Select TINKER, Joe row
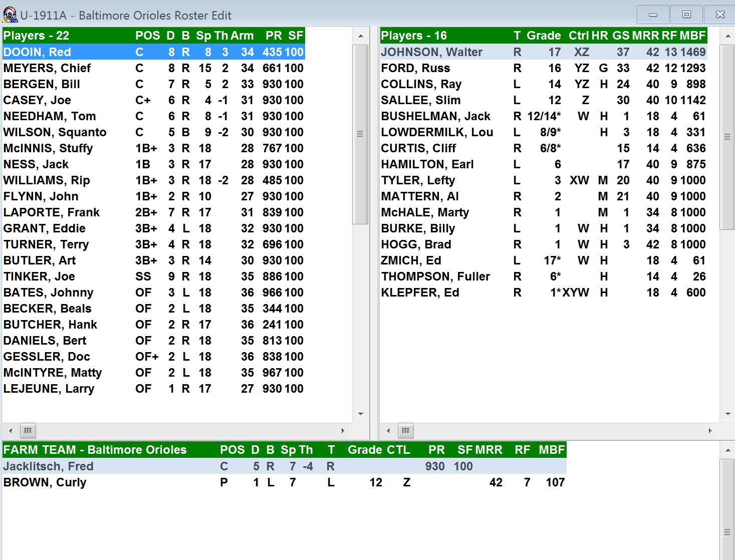Screen dimensions: 735x560 coord(153,276)
